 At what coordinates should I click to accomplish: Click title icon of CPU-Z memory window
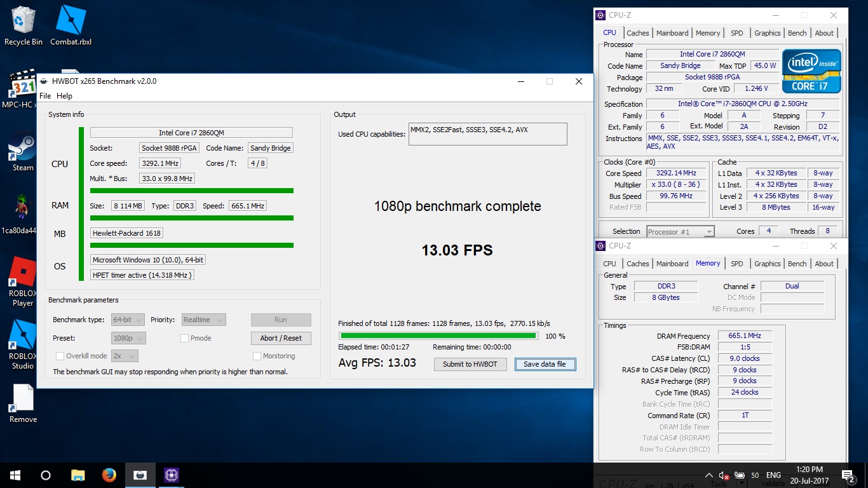[600, 246]
